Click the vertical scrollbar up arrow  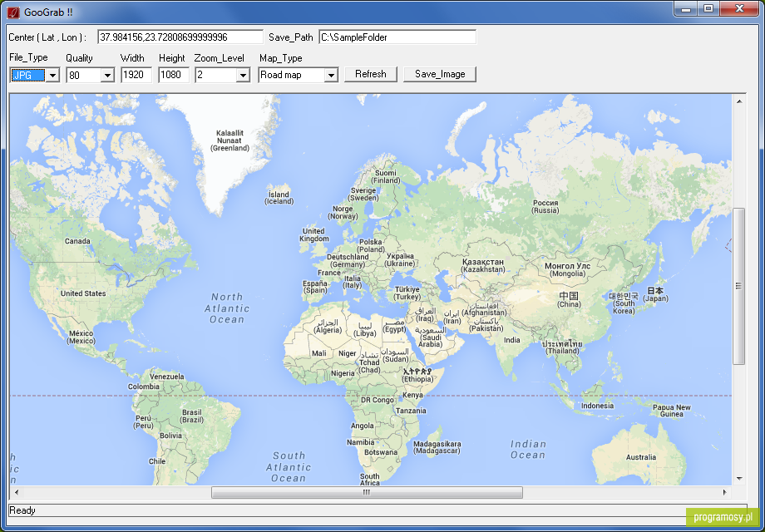pos(738,101)
